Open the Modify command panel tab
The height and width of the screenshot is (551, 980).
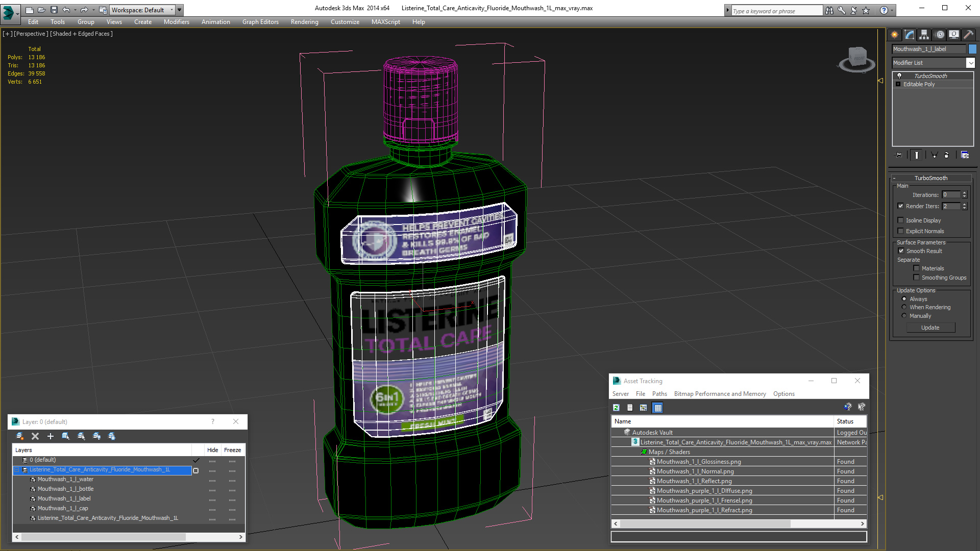click(x=910, y=35)
